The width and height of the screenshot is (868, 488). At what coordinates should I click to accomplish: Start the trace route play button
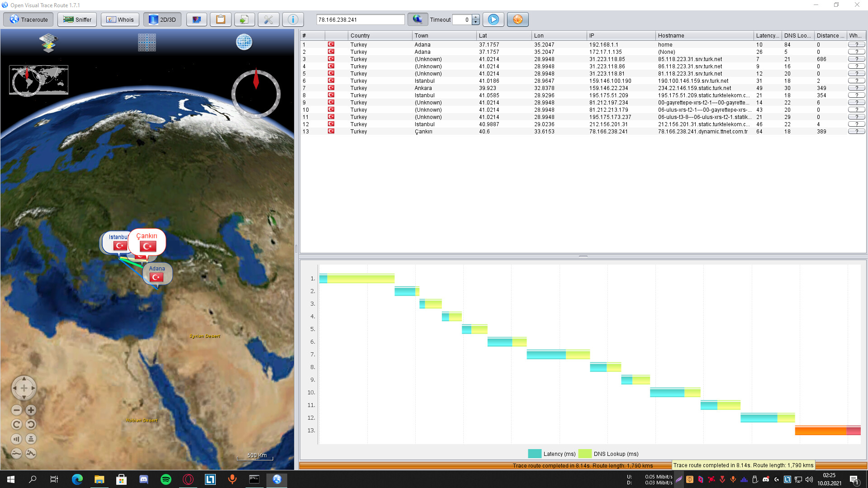pos(493,19)
